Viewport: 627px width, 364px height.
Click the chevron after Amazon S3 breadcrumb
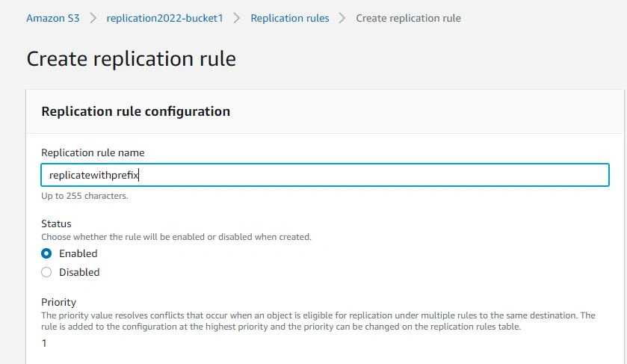click(93, 18)
